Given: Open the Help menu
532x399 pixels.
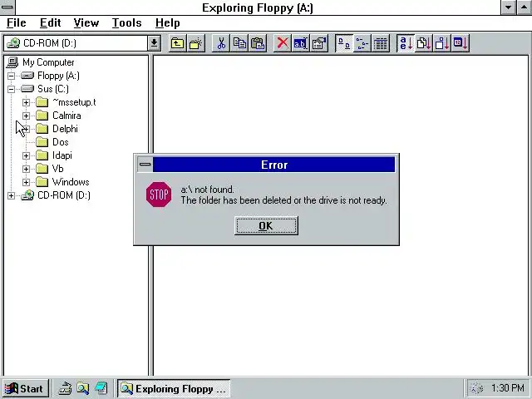Looking at the screenshot, I should pos(168,22).
